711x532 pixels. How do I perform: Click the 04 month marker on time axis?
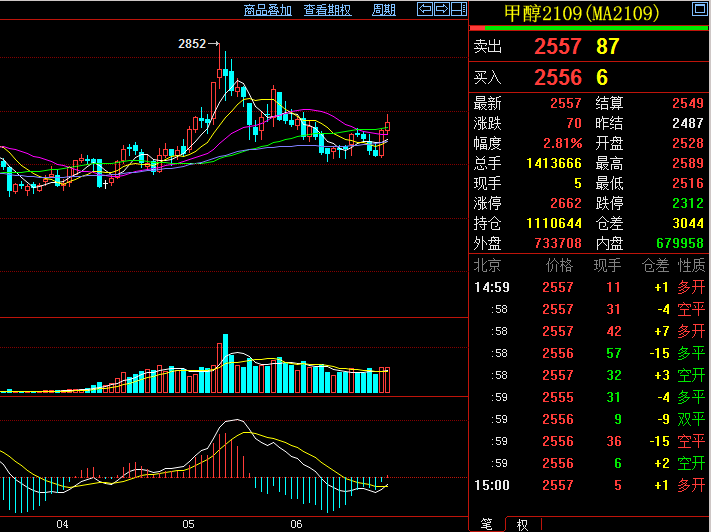pyautogui.click(x=63, y=524)
